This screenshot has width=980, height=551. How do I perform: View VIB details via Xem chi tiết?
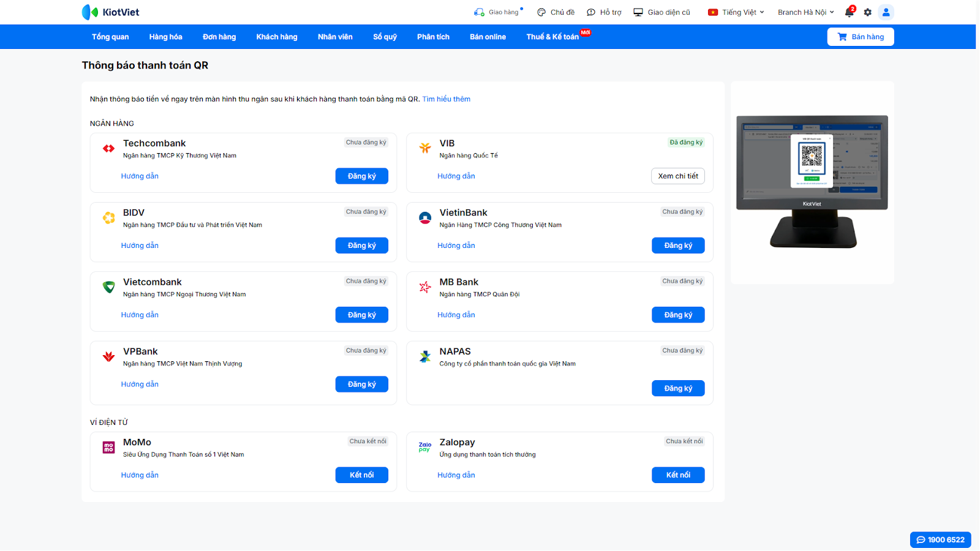[678, 176]
